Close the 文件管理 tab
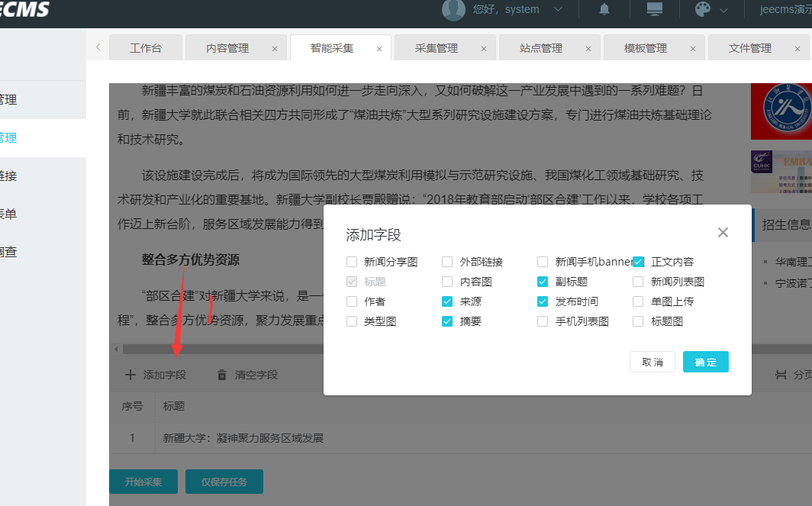The width and height of the screenshot is (812, 506). tap(797, 49)
